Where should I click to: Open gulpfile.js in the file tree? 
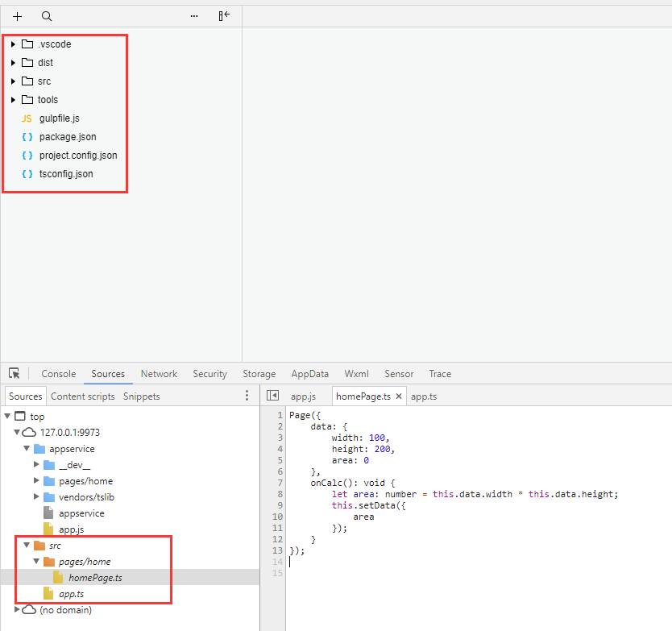point(59,118)
